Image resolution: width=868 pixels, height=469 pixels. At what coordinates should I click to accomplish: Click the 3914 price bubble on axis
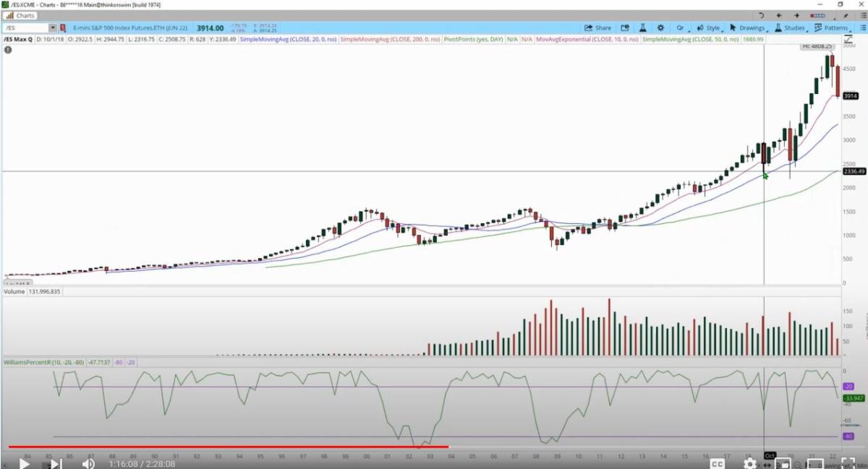(x=850, y=96)
